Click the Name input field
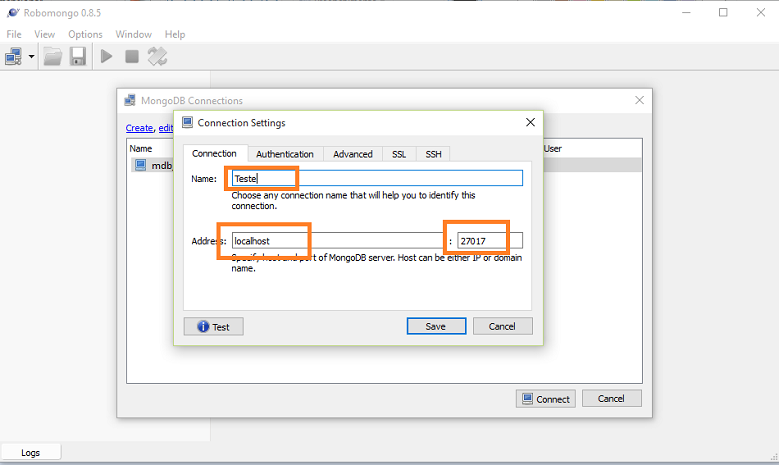This screenshot has width=779, height=465. click(377, 178)
